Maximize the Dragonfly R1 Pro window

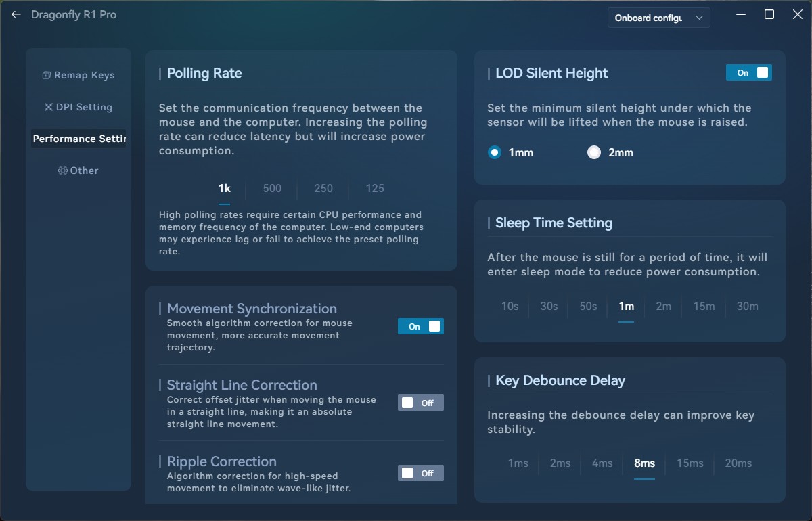pyautogui.click(x=769, y=15)
